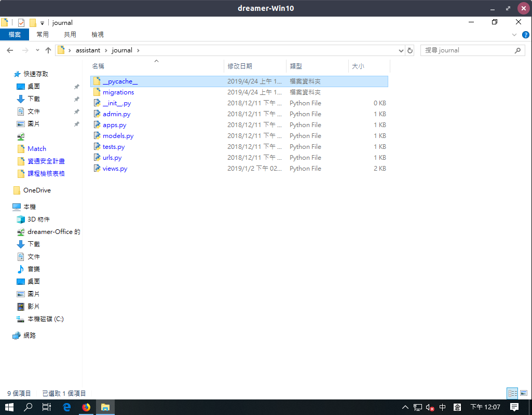The height and width of the screenshot is (415, 532).
Task: Open Microsoft Edge from the taskbar
Action: tap(67, 407)
